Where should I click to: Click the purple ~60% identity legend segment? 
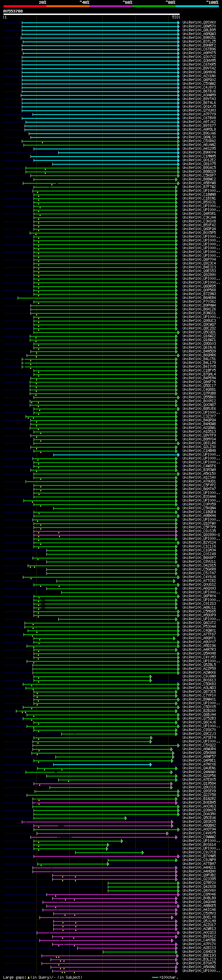tap(111, 6)
